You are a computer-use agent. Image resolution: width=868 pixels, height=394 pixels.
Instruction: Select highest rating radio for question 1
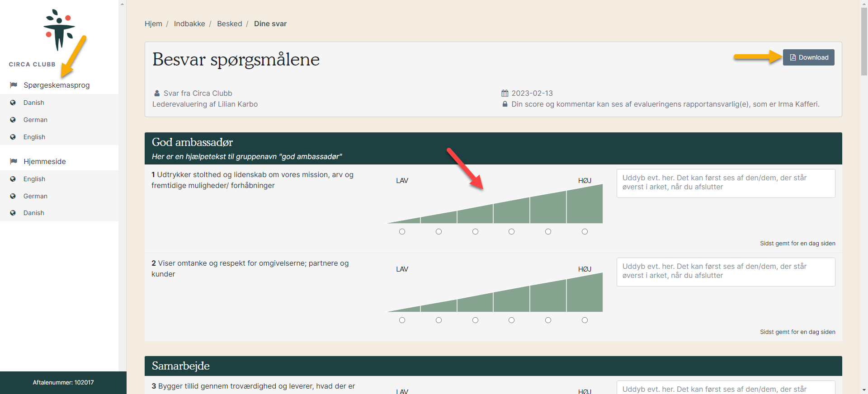coord(585,232)
